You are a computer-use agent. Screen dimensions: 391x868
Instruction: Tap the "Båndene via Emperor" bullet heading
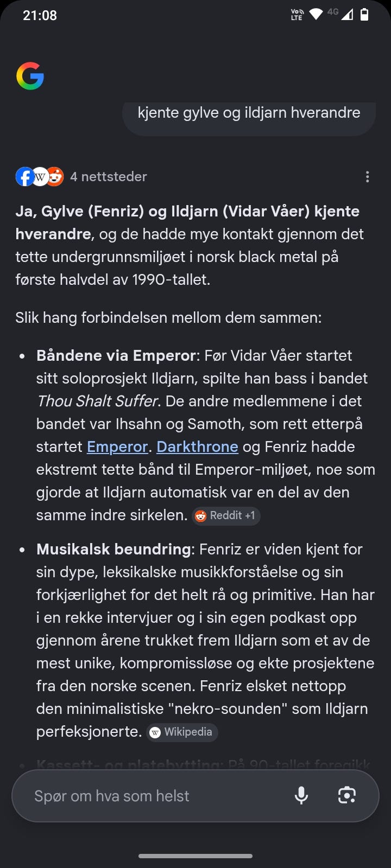tap(116, 356)
